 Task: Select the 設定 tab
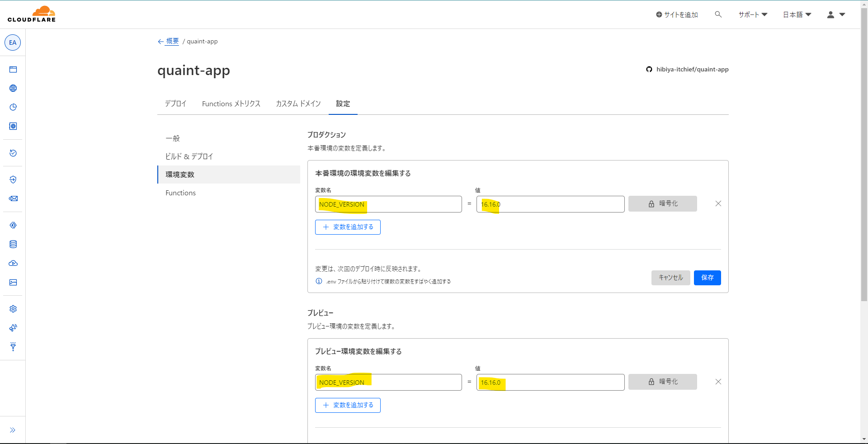[343, 104]
